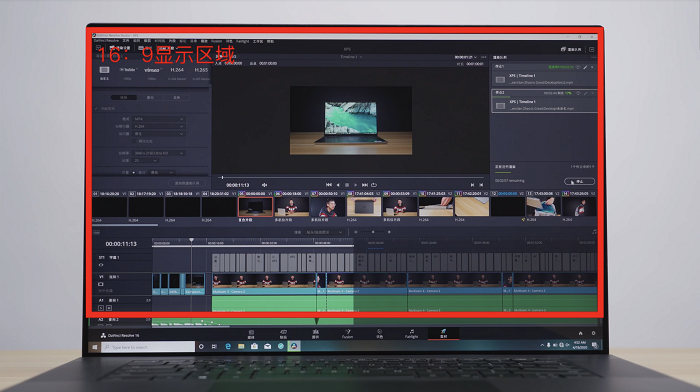Click the stop render button

[579, 181]
